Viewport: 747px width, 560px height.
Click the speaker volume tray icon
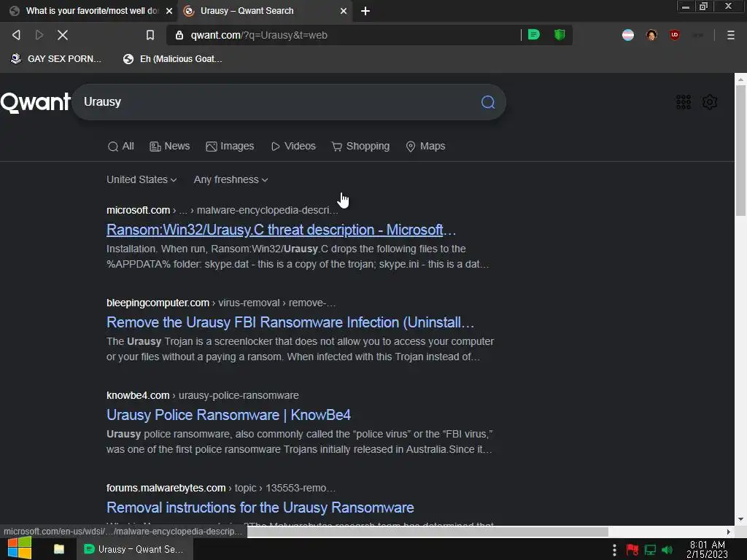(667, 550)
